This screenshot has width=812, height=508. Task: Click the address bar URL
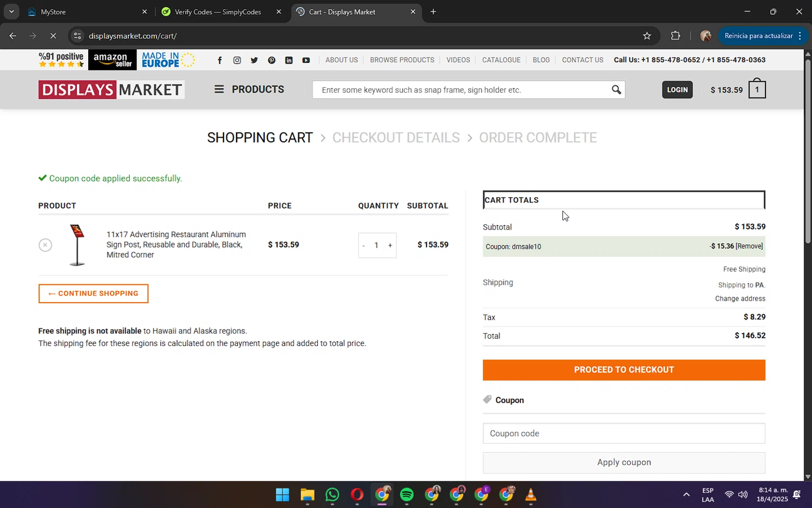point(133,36)
